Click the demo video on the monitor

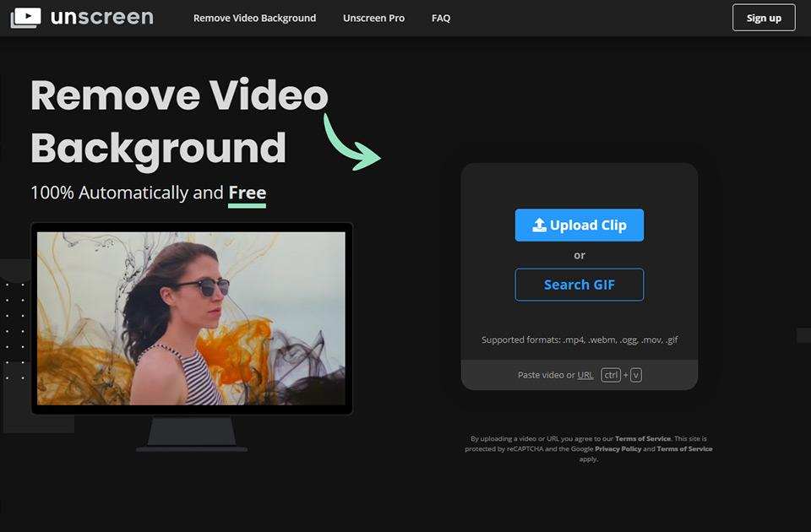point(192,318)
